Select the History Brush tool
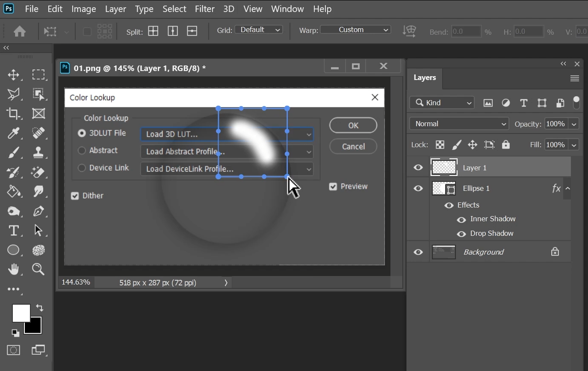The height and width of the screenshot is (371, 588). (x=13, y=172)
